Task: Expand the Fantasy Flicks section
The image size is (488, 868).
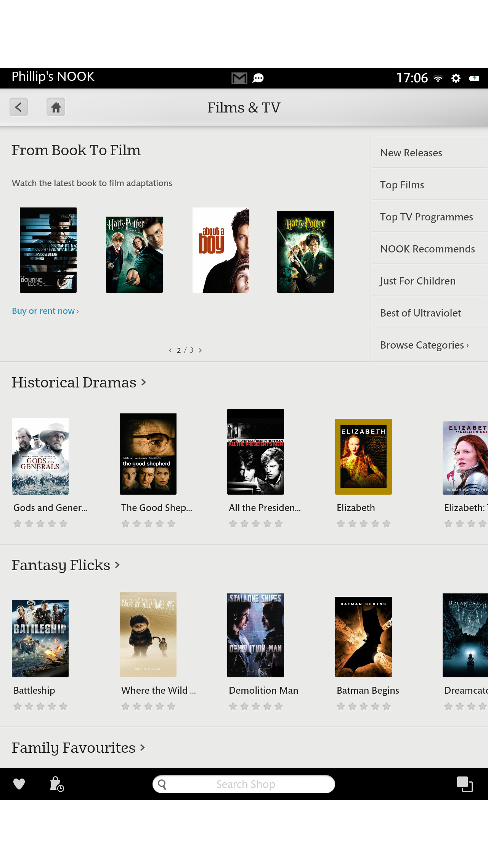Action: click(x=66, y=565)
